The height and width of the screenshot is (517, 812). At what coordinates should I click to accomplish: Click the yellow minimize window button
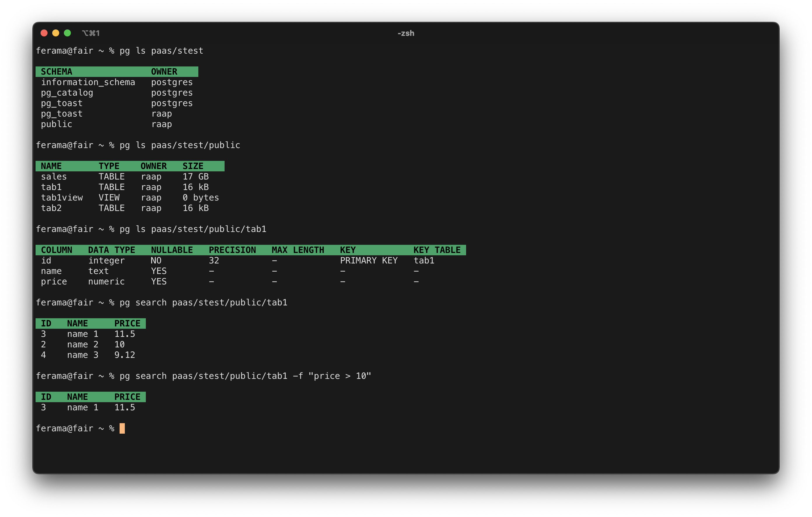(56, 33)
